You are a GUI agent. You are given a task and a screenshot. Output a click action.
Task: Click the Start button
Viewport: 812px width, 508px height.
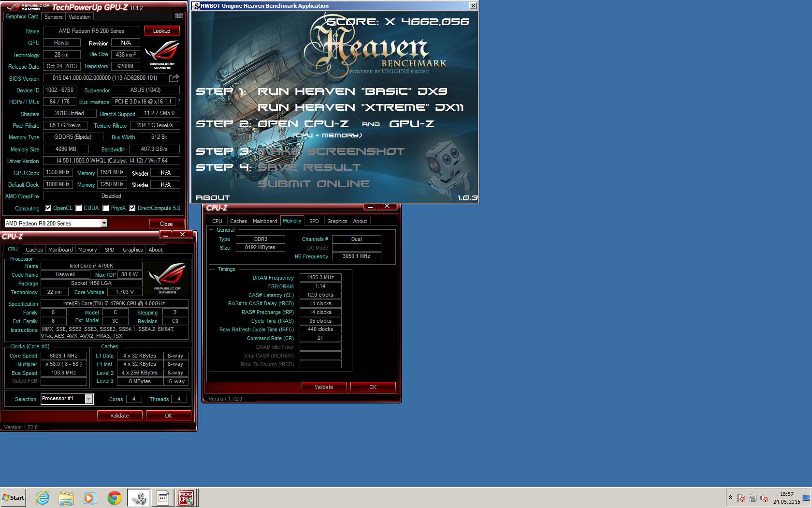[x=14, y=498]
